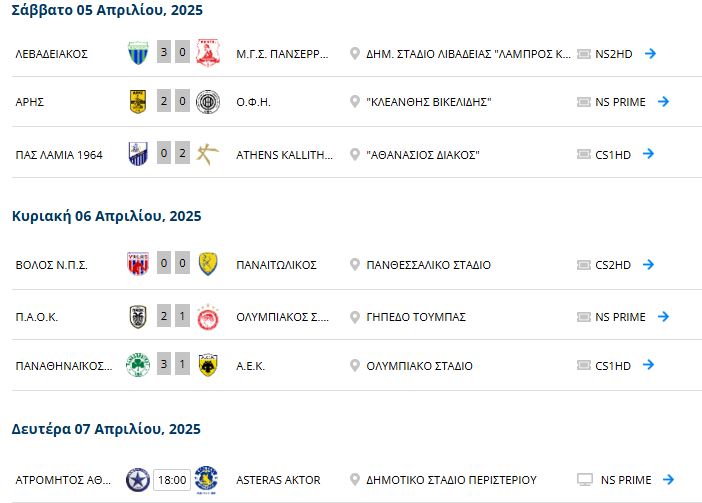Open the PAS Lamia match details arrow

(648, 154)
